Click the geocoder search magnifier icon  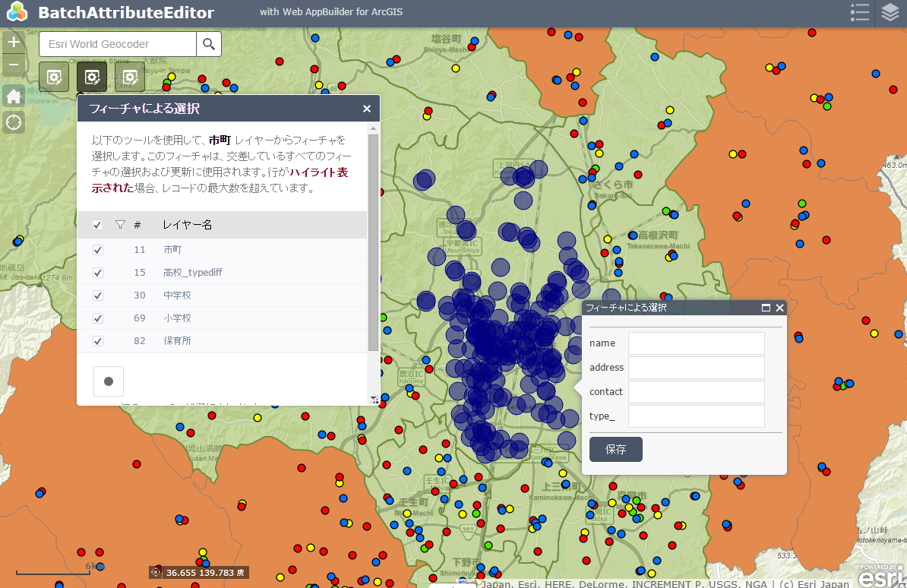(209, 44)
